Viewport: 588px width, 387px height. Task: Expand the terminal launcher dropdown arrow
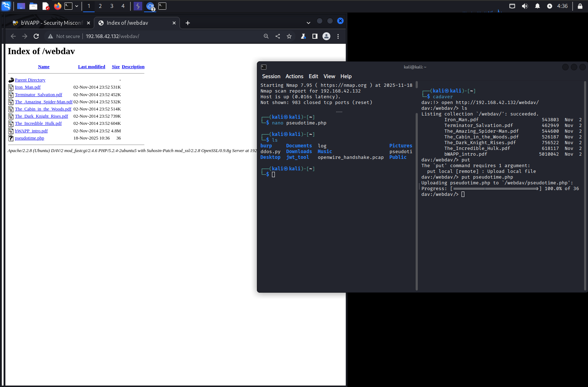point(77,6)
